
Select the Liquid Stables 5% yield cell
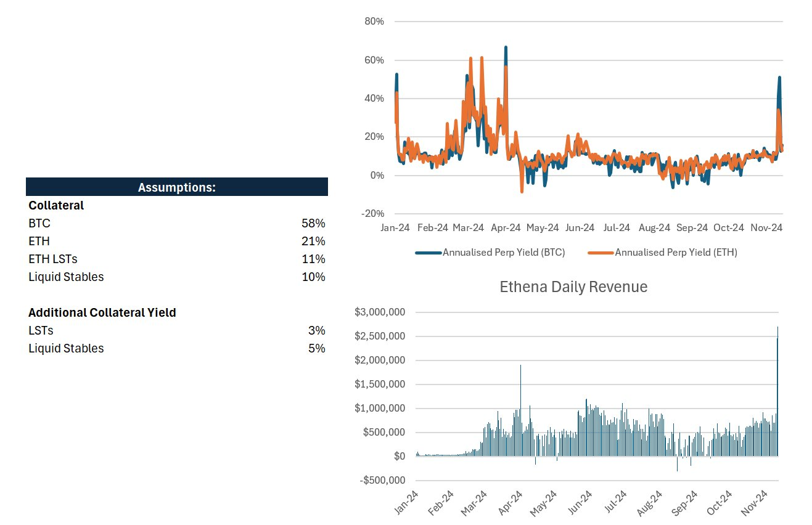coord(316,348)
